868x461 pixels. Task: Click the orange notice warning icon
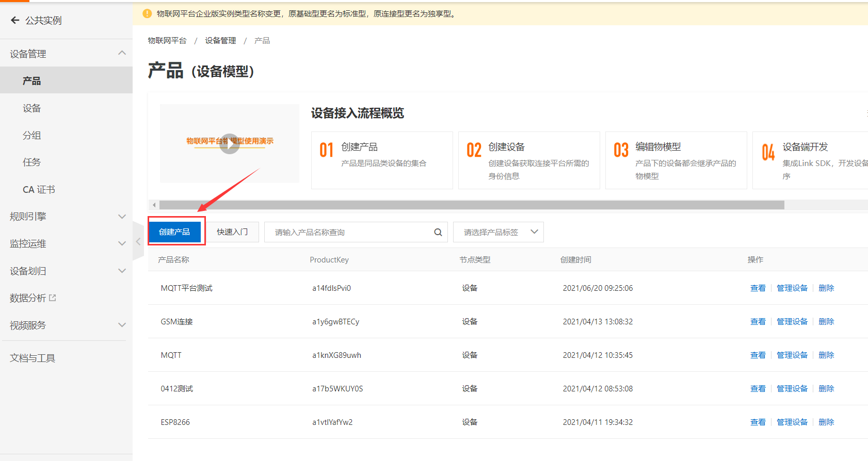click(147, 14)
